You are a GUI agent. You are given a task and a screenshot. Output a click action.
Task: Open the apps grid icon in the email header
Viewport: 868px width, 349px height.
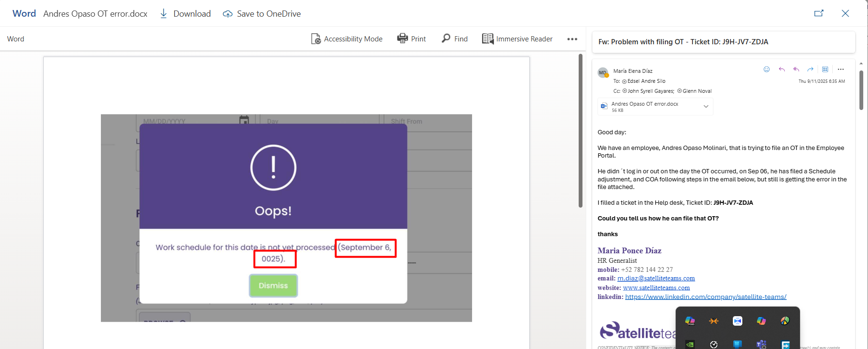tap(825, 70)
